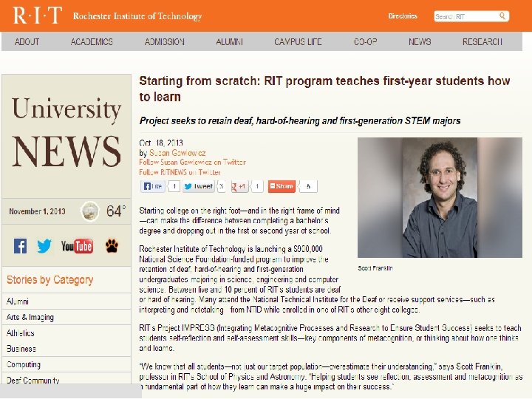This screenshot has height=399, width=532.
Task: Click the orange Share button
Action: (282, 186)
